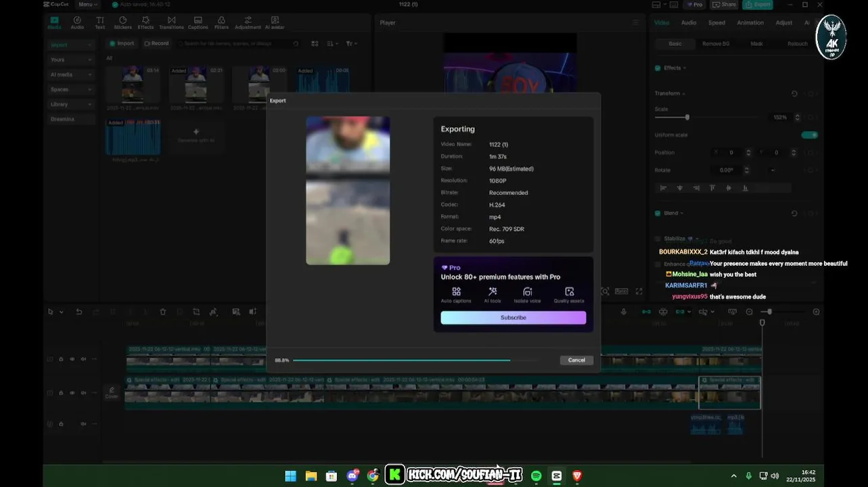This screenshot has width=868, height=487.
Task: Open Spotify from the taskbar
Action: coord(536,476)
